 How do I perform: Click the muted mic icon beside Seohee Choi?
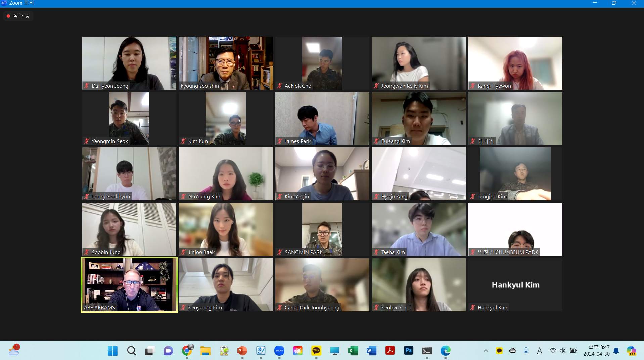tap(376, 308)
